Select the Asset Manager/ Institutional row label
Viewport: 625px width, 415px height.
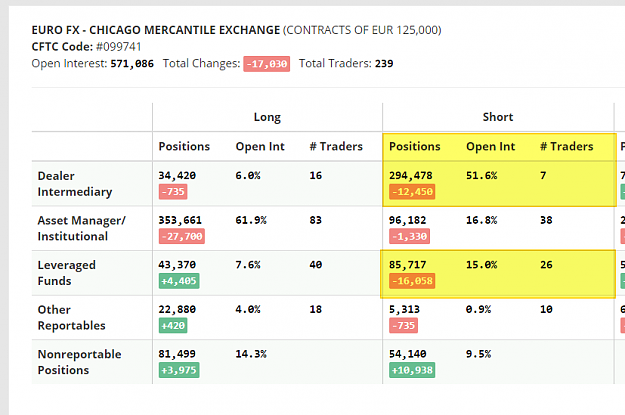pyautogui.click(x=81, y=228)
